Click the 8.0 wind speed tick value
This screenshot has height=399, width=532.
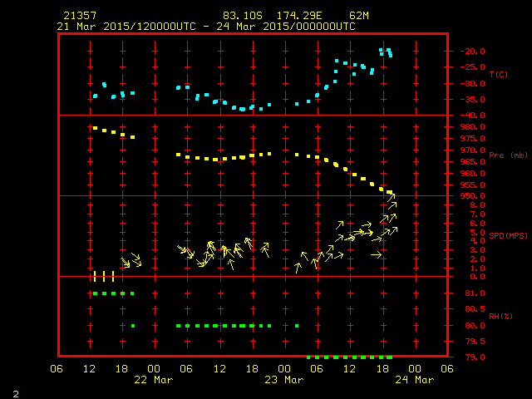[477, 205]
